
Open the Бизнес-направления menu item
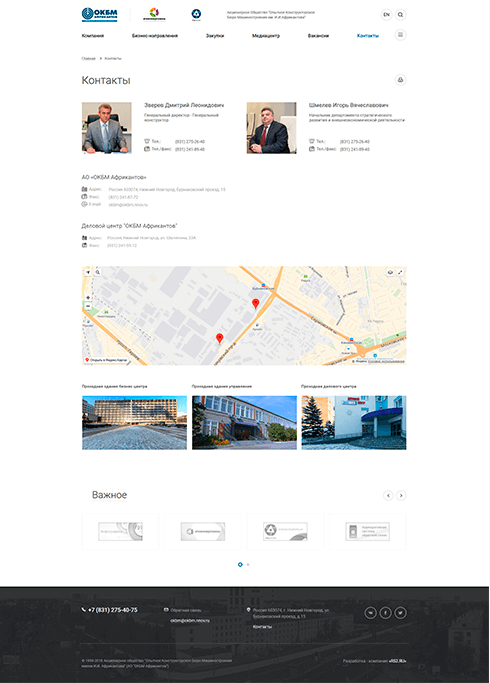[155, 36]
